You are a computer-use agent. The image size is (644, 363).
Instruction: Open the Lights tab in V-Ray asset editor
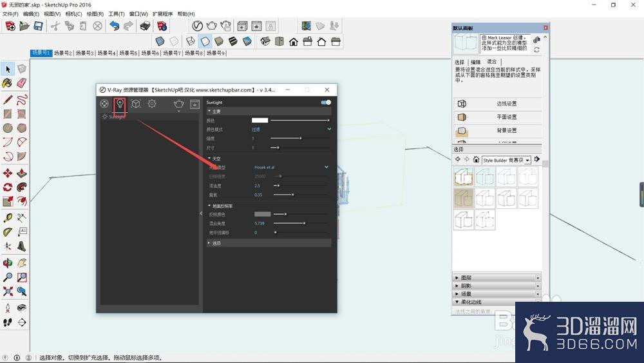point(120,104)
